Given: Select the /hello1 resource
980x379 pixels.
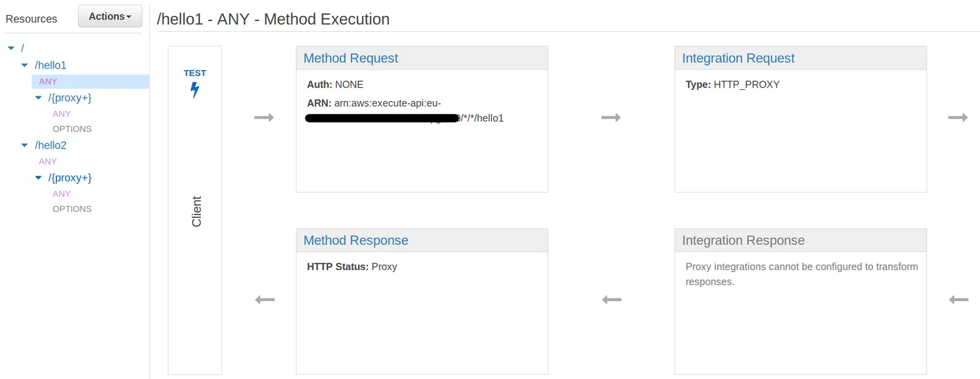Looking at the screenshot, I should point(51,65).
